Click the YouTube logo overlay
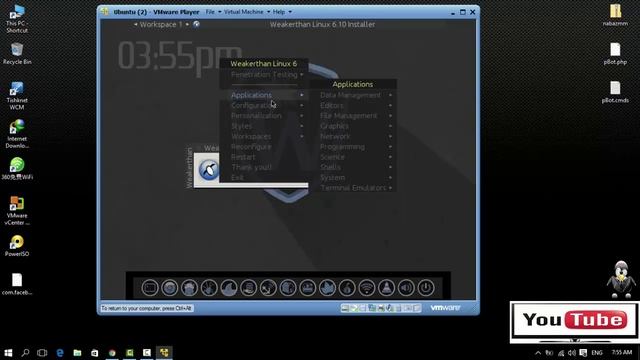The height and width of the screenshot is (360, 640). 575,320
